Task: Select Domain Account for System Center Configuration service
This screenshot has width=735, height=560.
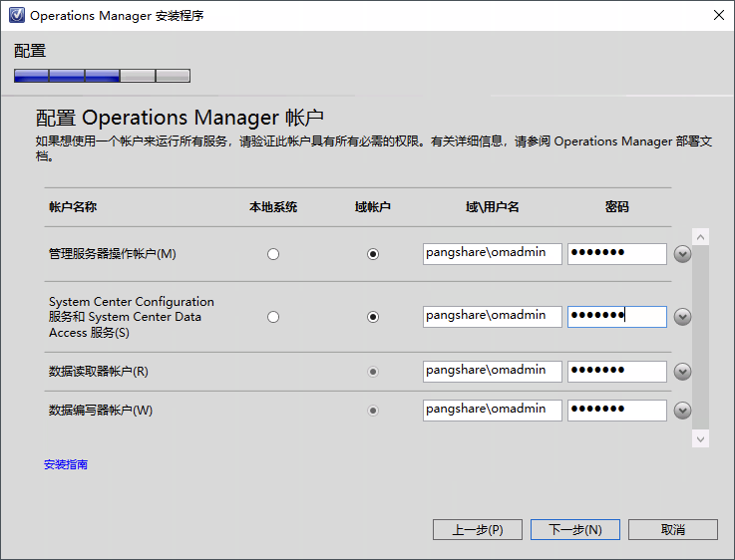Action: (x=373, y=317)
